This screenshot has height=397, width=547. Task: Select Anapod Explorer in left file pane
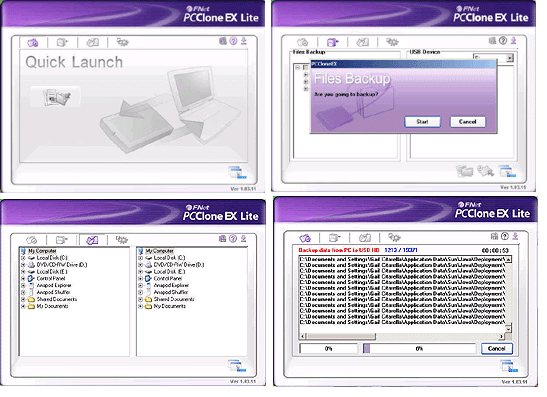tap(54, 285)
